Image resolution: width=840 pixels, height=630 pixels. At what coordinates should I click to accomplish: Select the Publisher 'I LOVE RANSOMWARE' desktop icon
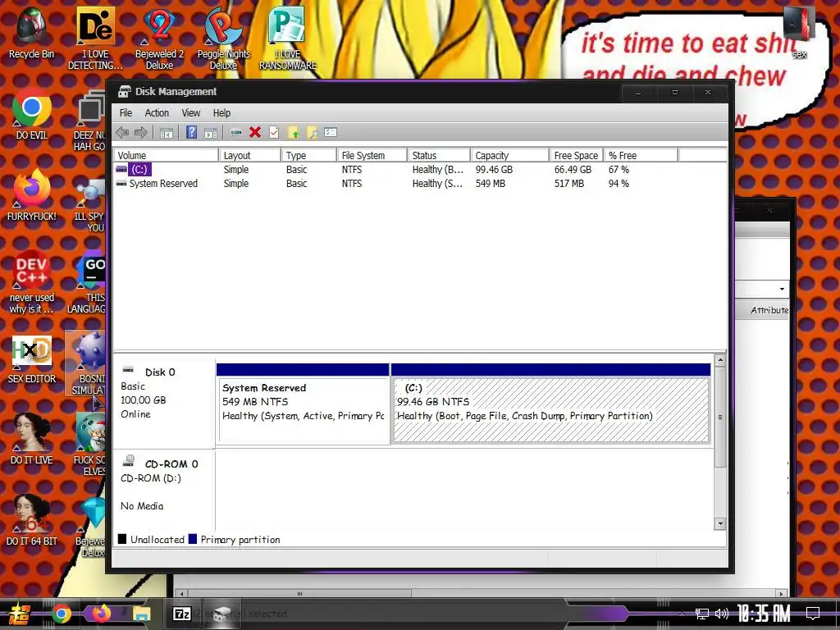point(288,39)
